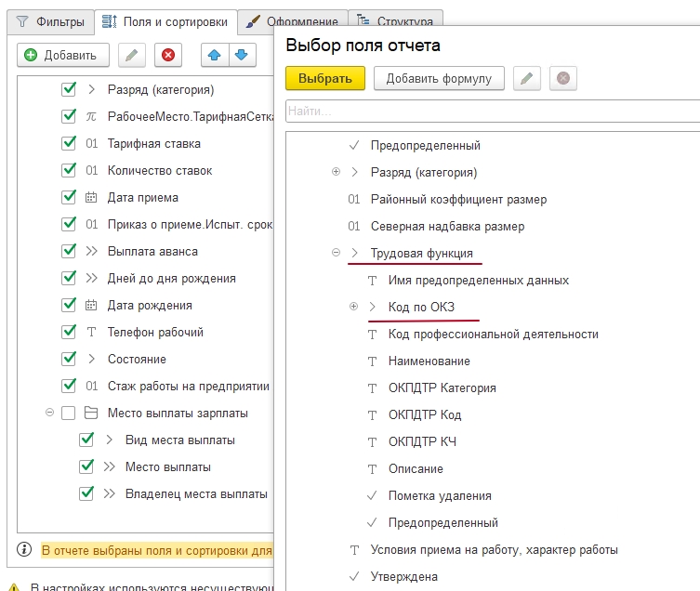Select Описание field
This screenshot has height=591, width=700.
[416, 468]
